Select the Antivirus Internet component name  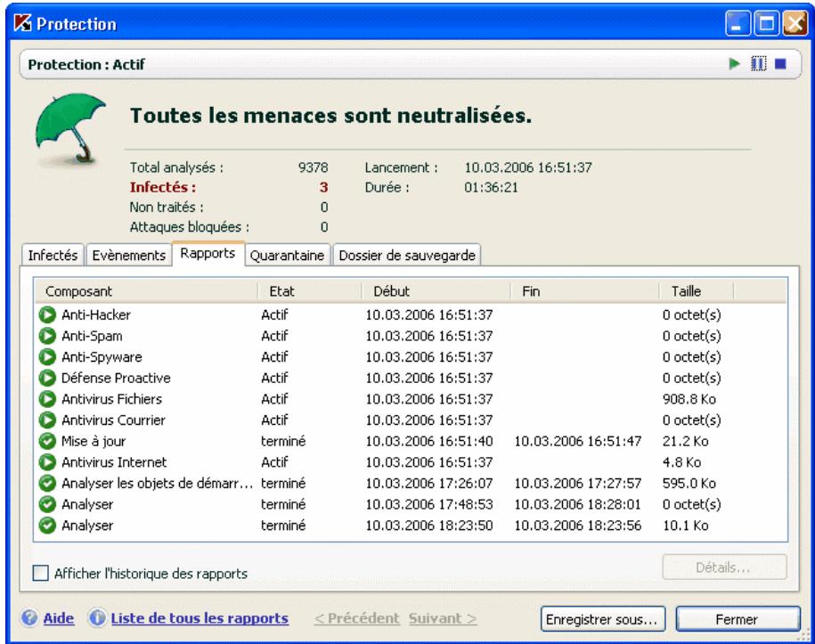114,462
